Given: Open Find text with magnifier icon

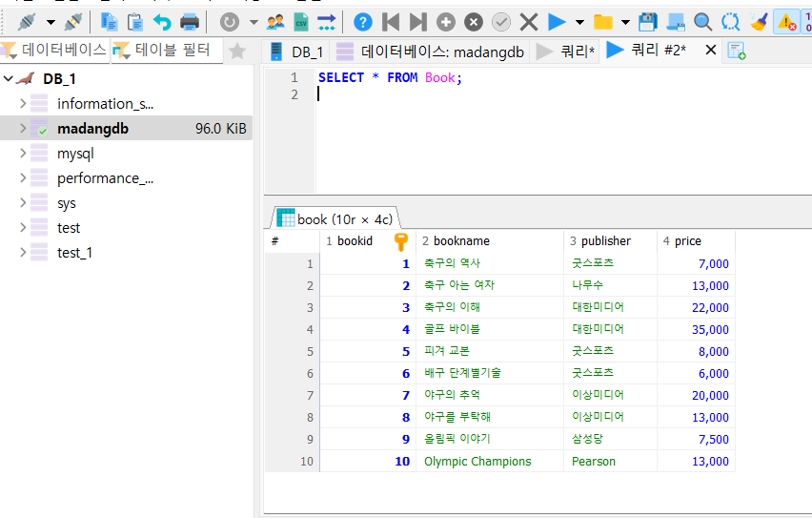Looking at the screenshot, I should coord(702,22).
